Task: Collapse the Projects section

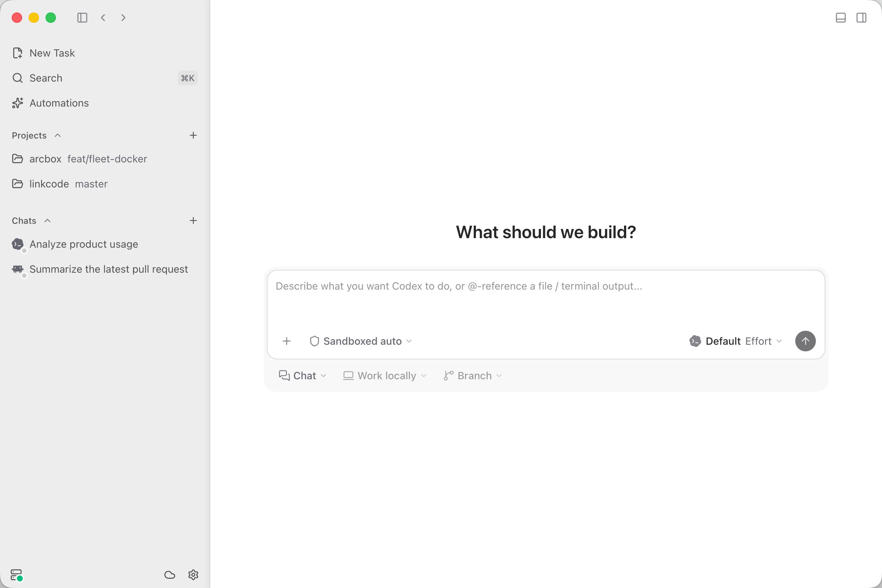Action: coord(58,135)
